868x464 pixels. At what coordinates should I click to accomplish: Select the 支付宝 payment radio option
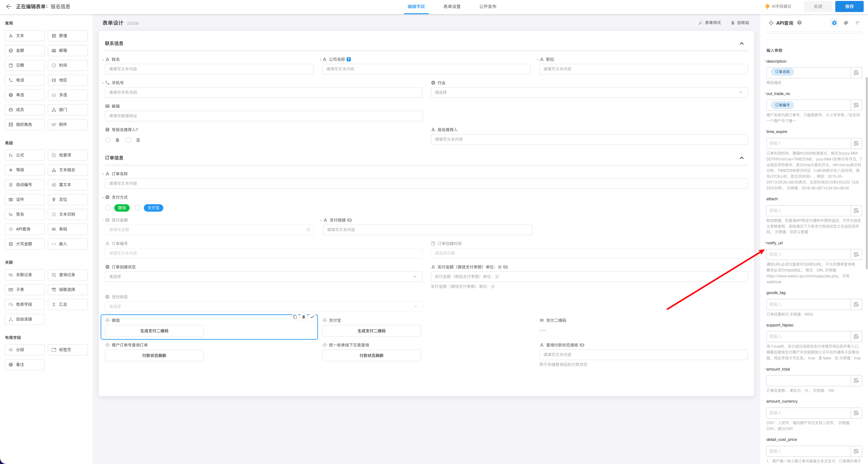pos(137,208)
